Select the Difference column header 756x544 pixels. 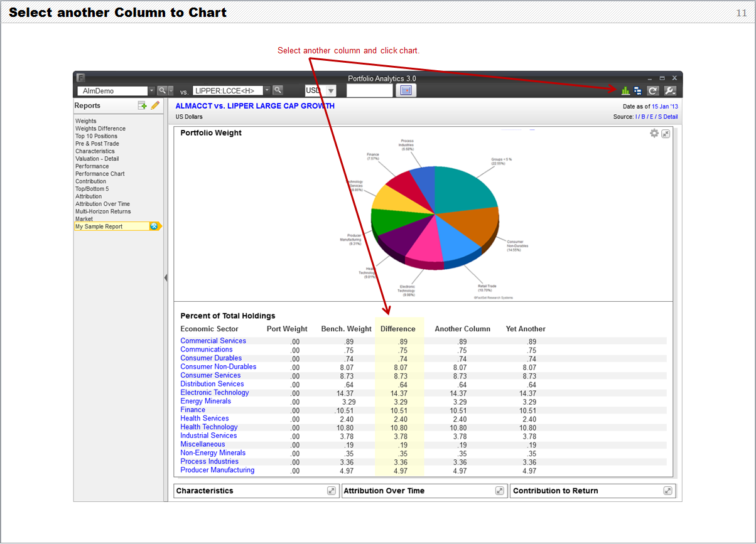click(x=398, y=329)
